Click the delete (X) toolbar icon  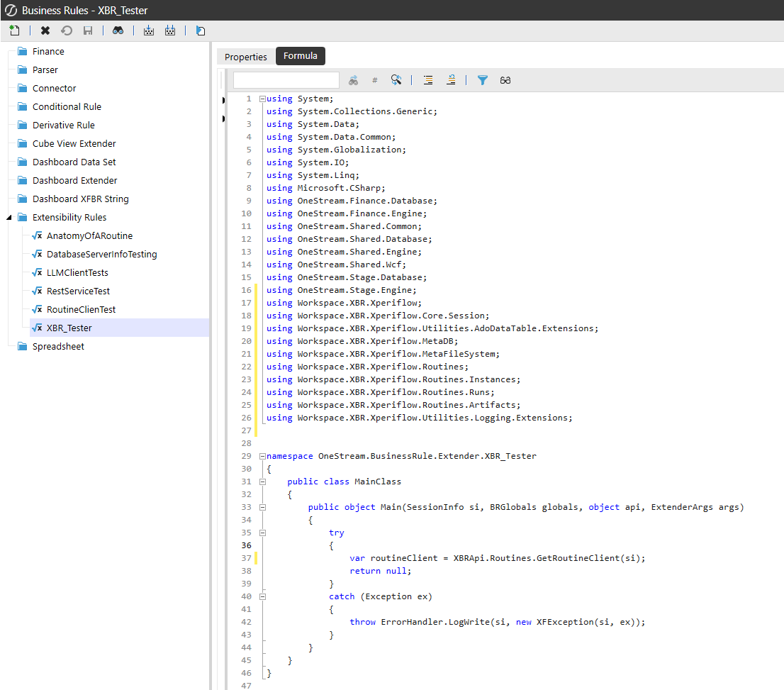point(45,30)
